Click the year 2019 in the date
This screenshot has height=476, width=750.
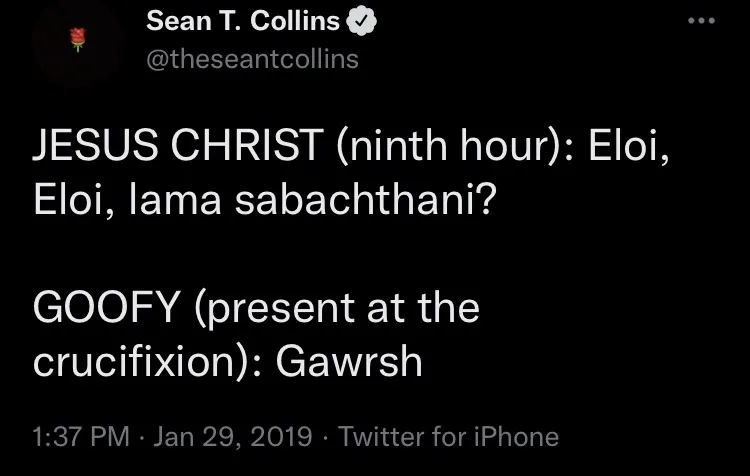(x=287, y=437)
